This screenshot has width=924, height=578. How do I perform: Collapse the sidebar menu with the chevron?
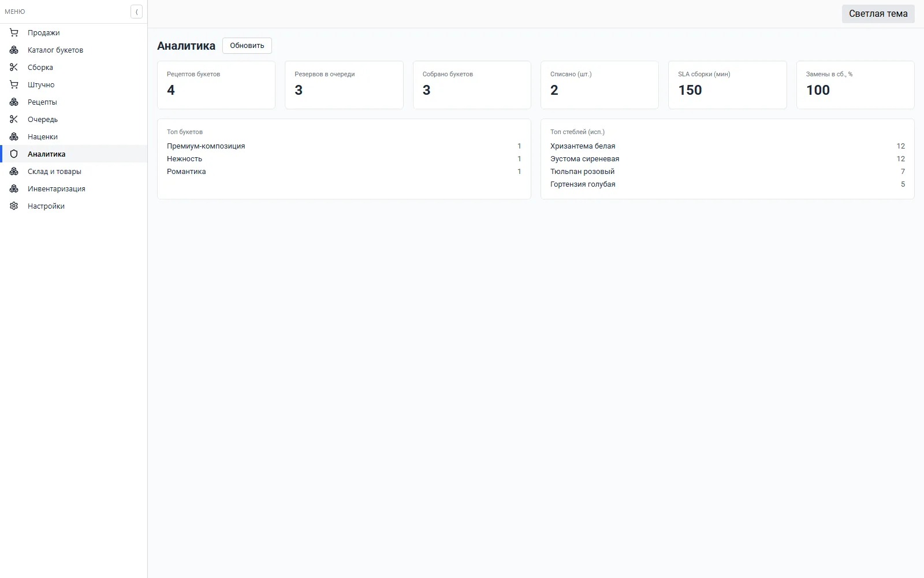(x=136, y=12)
